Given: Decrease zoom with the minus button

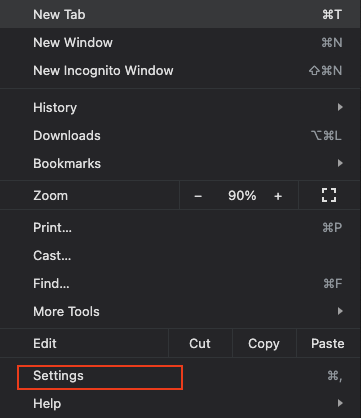Looking at the screenshot, I should (x=198, y=196).
